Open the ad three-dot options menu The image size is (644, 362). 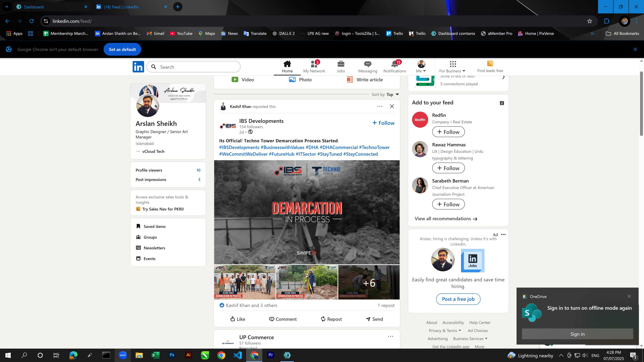click(503, 234)
